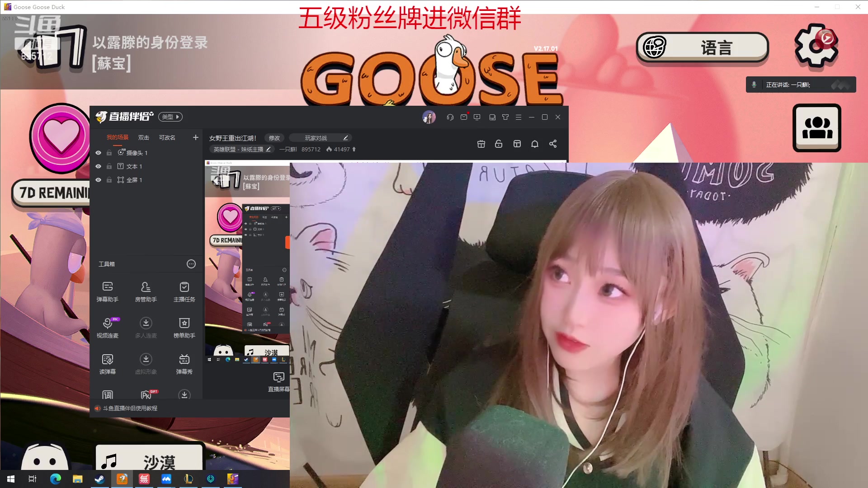Screen dimensions: 868x488
Task: Open the 弹幕助手 tool in 工具箱
Action: pyautogui.click(x=107, y=291)
